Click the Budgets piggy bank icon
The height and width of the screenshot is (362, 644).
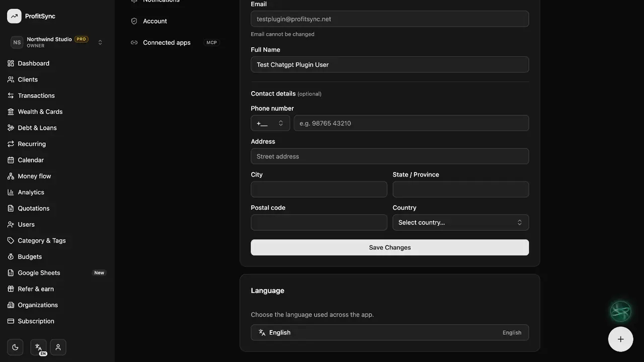tap(11, 256)
